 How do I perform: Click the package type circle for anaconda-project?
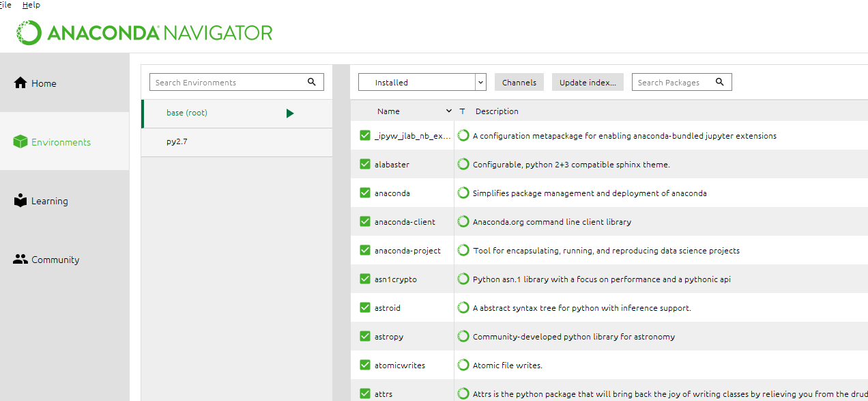[463, 250]
